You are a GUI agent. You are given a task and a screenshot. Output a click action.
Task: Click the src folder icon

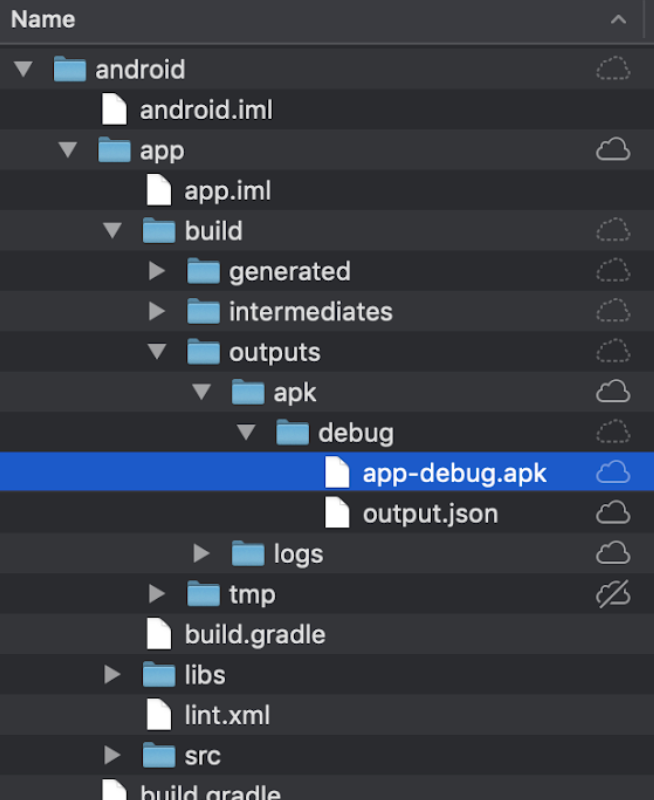coord(159,755)
